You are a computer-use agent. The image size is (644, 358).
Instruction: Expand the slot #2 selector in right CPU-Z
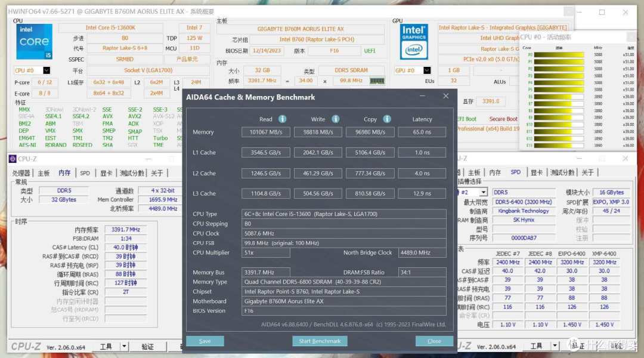[x=484, y=192]
